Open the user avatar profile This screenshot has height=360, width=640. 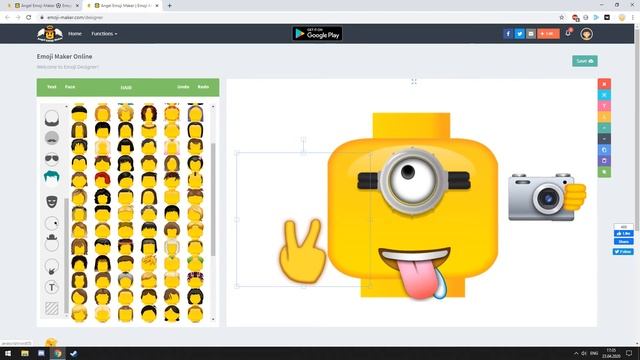point(587,34)
